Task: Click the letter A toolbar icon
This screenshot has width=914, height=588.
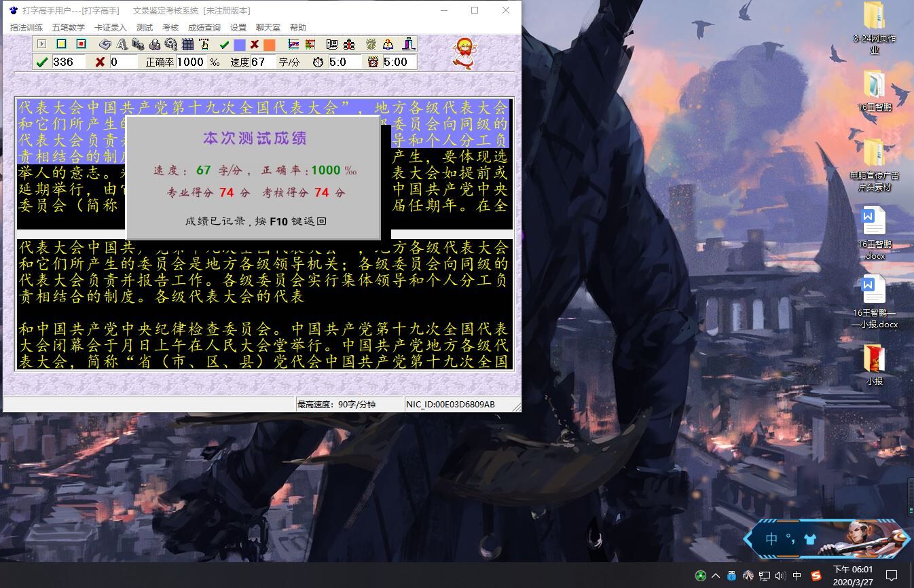Action: [x=122, y=44]
